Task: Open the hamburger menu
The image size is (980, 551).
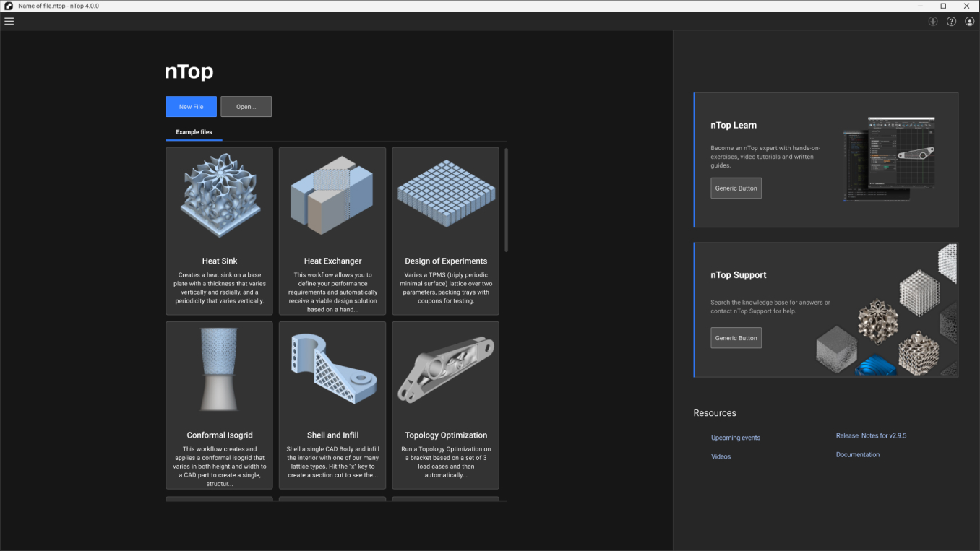Action: pyautogui.click(x=9, y=21)
